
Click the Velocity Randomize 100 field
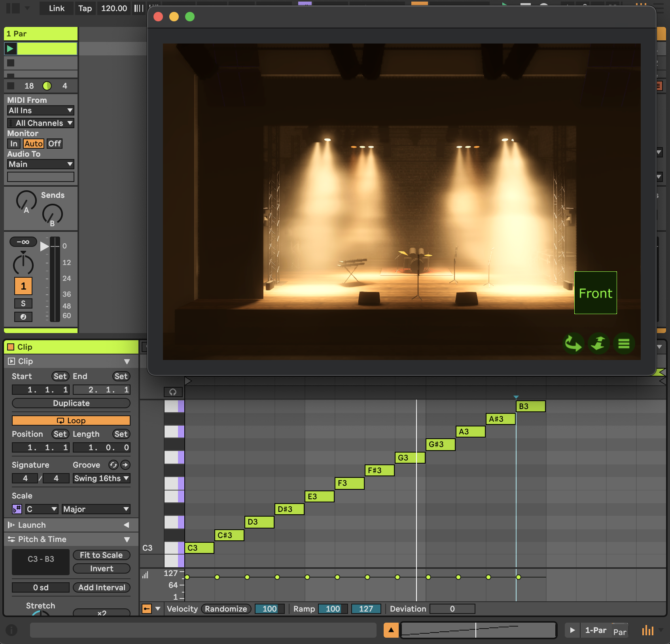(270, 609)
